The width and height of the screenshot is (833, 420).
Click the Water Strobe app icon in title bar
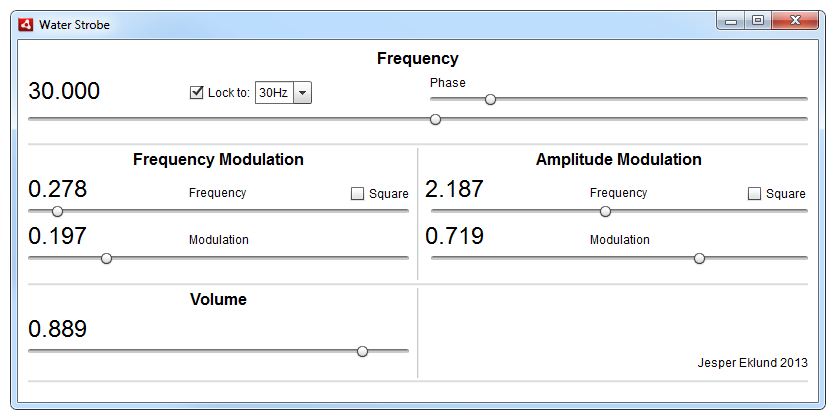[x=26, y=25]
